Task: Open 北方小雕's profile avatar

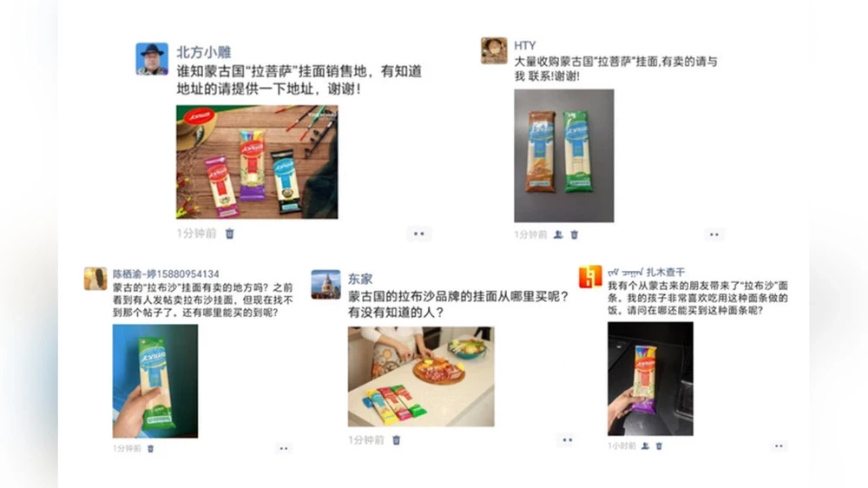Action: [152, 59]
